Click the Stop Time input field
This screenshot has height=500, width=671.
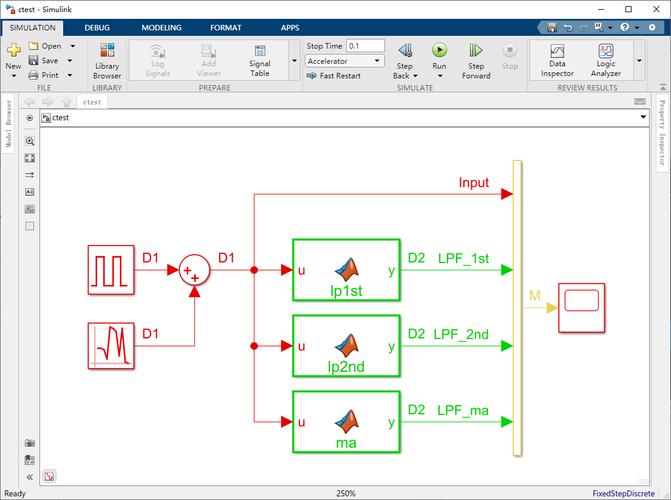[365, 46]
